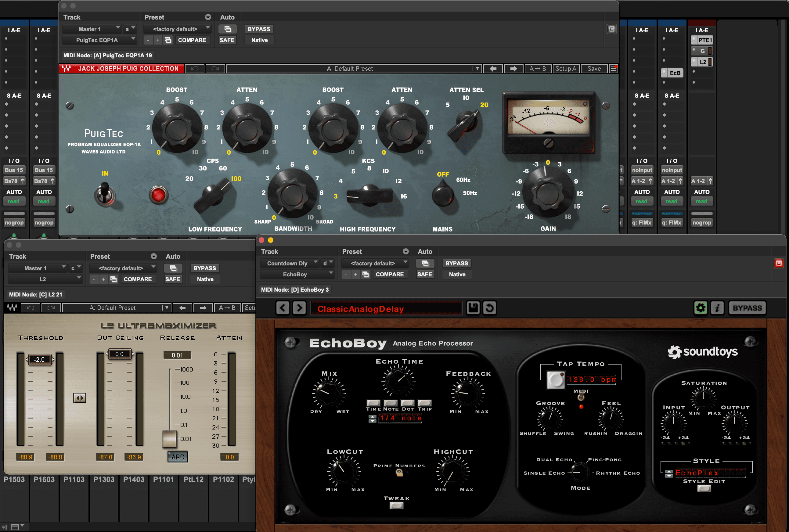The width and height of the screenshot is (789, 532).
Task: Enable SAFE in the EchoBoy header
Action: [x=424, y=274]
